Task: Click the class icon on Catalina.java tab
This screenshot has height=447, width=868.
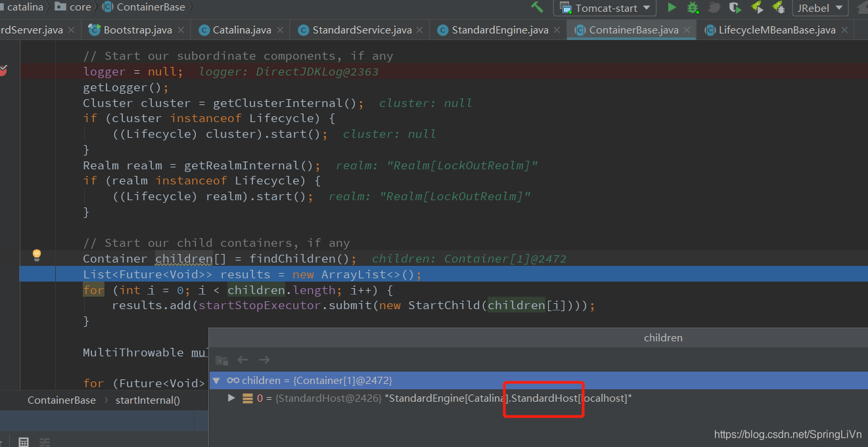Action: [x=203, y=30]
